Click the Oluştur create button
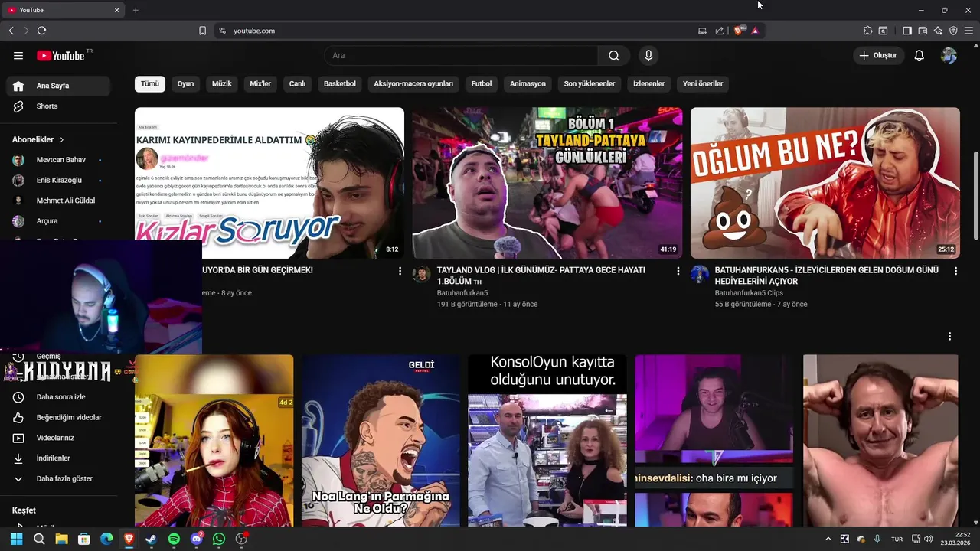 (x=878, y=56)
